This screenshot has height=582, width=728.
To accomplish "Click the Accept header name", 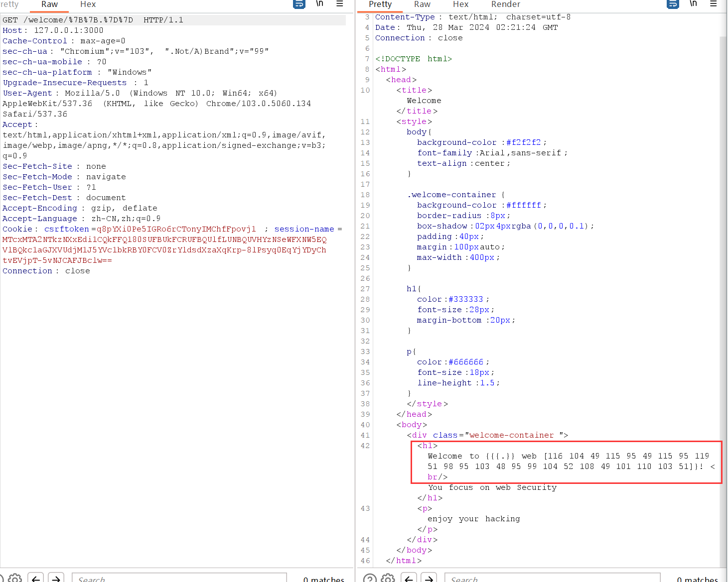I will pyautogui.click(x=17, y=124).
